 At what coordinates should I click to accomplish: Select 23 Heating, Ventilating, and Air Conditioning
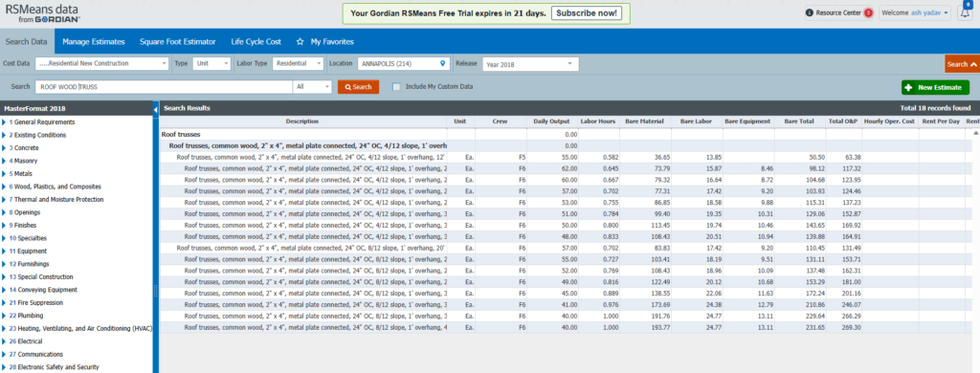80,328
